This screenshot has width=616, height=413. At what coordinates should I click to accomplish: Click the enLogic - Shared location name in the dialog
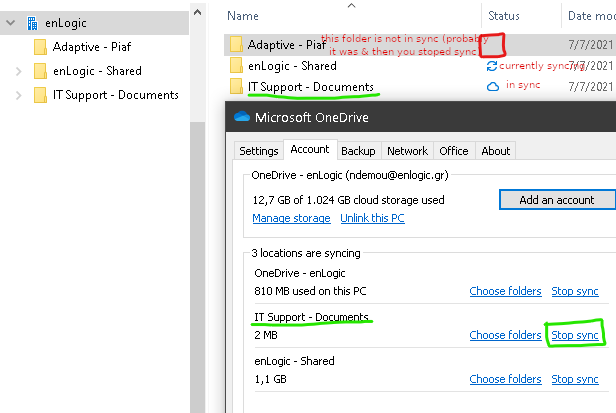pos(294,361)
